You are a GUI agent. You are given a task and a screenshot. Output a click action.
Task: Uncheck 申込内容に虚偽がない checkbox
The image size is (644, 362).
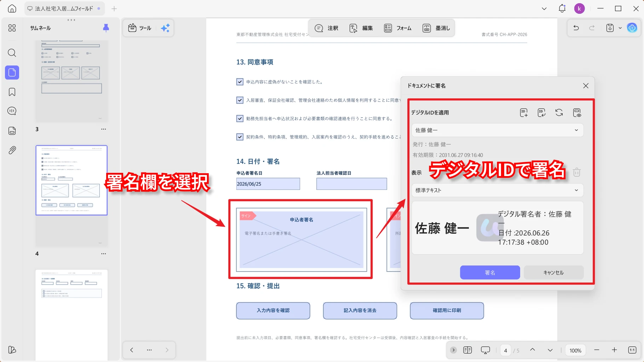[240, 82]
